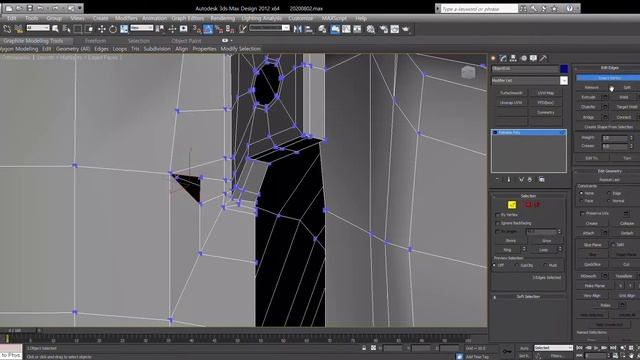Click the Weight value input field
Viewport: 640px width, 360px height.
coord(615,138)
